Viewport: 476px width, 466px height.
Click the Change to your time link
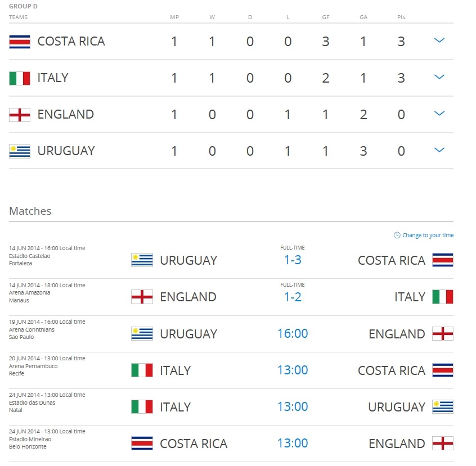[428, 235]
